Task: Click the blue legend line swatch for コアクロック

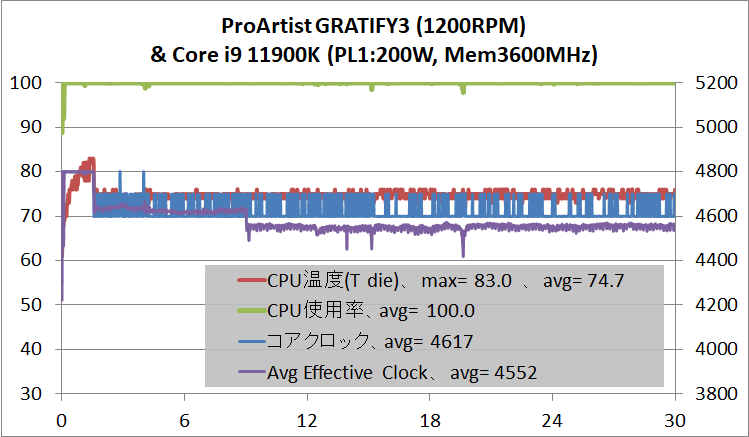Action: point(251,341)
